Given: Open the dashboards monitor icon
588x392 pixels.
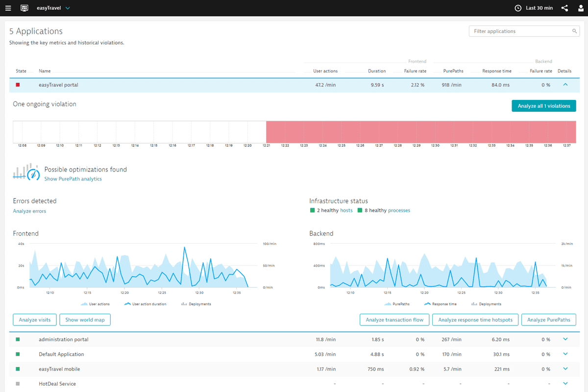Looking at the screenshot, I should (x=24, y=8).
